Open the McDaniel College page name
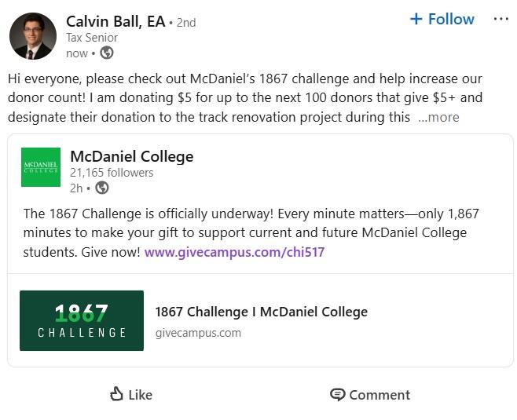This screenshot has width=517, height=420. (x=132, y=156)
